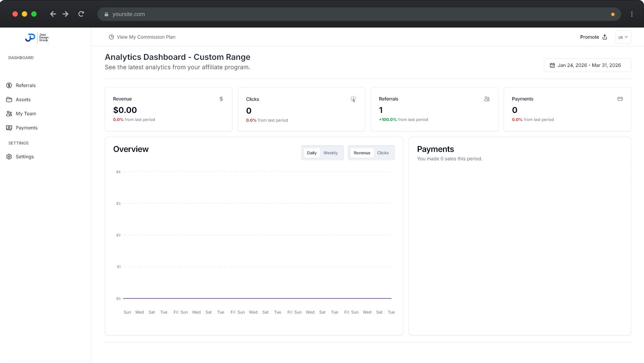Image resolution: width=644 pixels, height=363 pixels.
Task: Expand the 'us' language dropdown
Action: [x=623, y=37]
